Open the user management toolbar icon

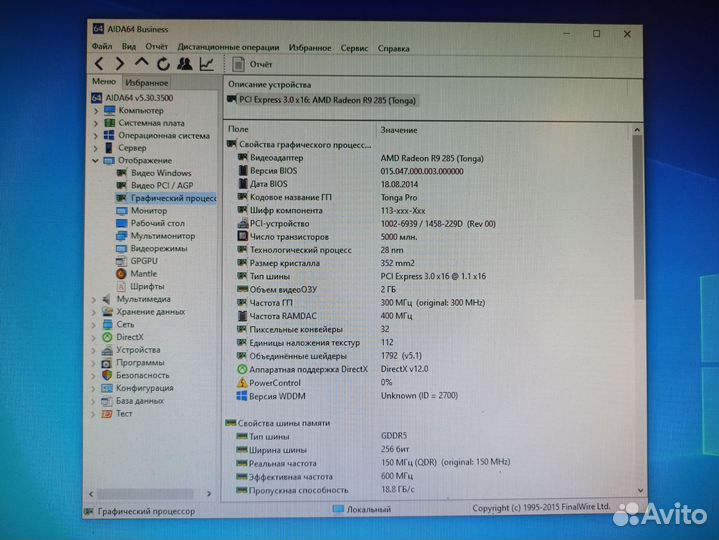click(184, 64)
